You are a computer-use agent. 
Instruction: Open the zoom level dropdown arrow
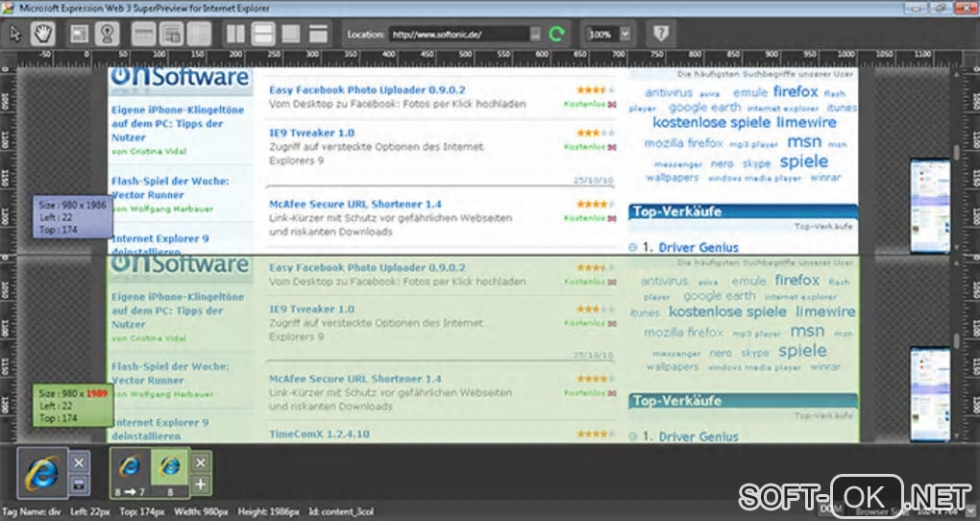tap(625, 35)
